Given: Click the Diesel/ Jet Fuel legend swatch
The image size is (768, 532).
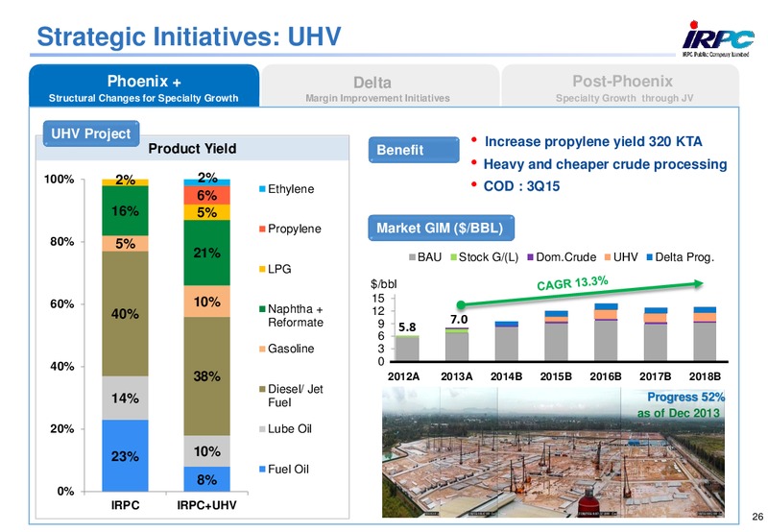Looking at the screenshot, I should click(262, 389).
